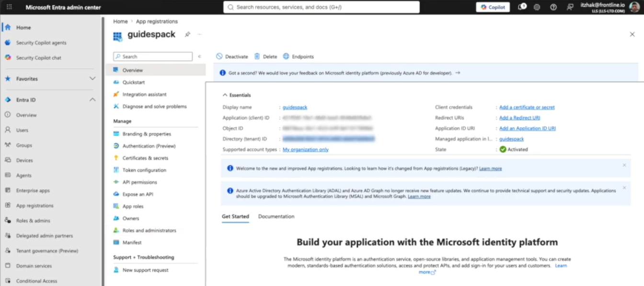Image resolution: width=644 pixels, height=286 pixels.
Task: Open API permissions
Action: pos(139,182)
